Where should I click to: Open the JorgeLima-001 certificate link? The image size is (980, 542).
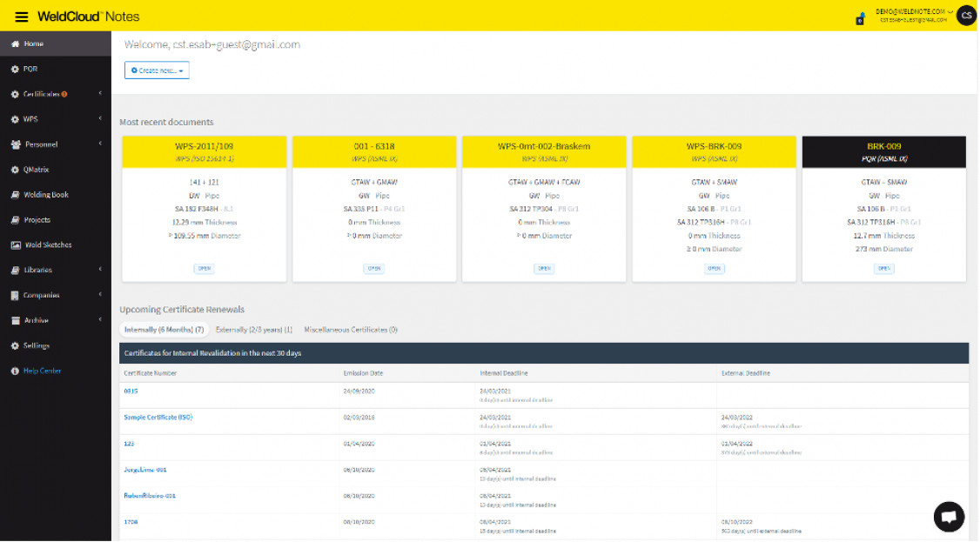[144, 469]
